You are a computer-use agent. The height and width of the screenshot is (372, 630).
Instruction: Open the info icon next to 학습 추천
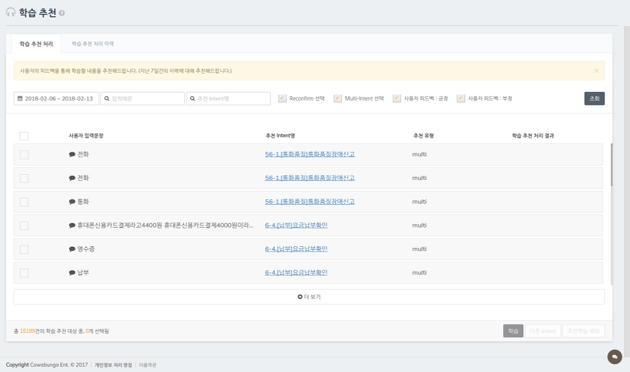tap(62, 13)
